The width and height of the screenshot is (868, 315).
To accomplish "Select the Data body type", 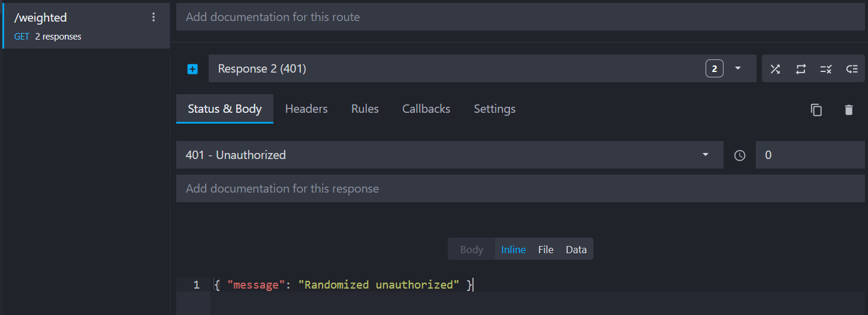I will 576,250.
